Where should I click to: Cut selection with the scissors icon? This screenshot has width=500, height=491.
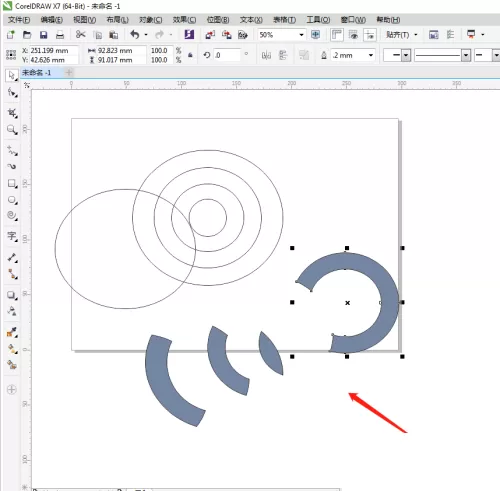81,34
